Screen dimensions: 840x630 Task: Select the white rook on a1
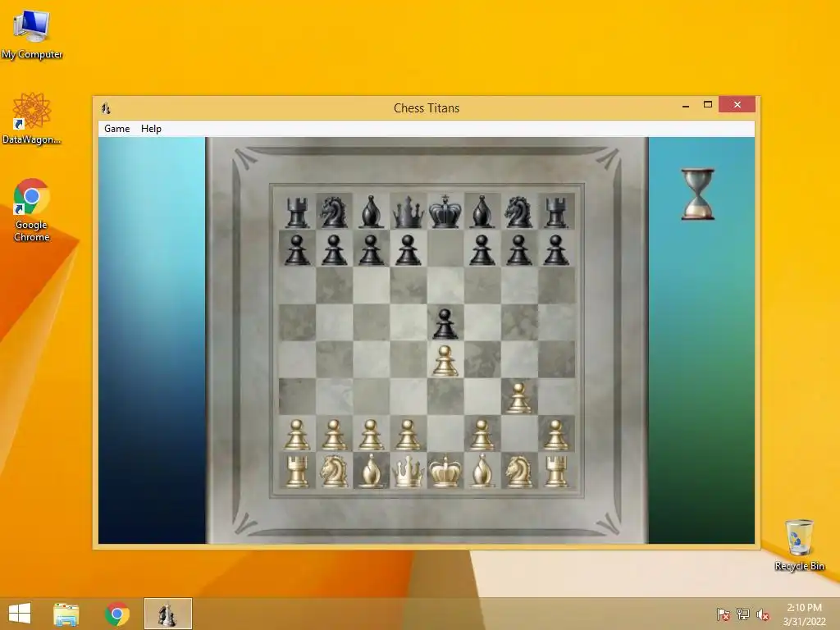[297, 472]
